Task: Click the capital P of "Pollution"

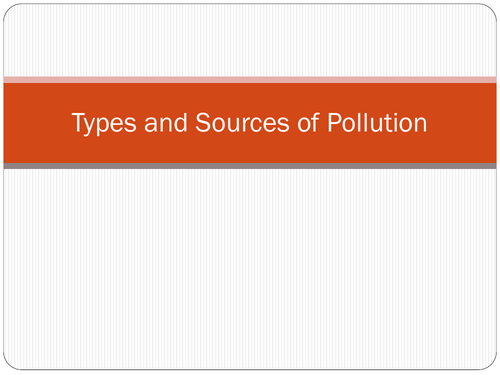Action: point(334,122)
